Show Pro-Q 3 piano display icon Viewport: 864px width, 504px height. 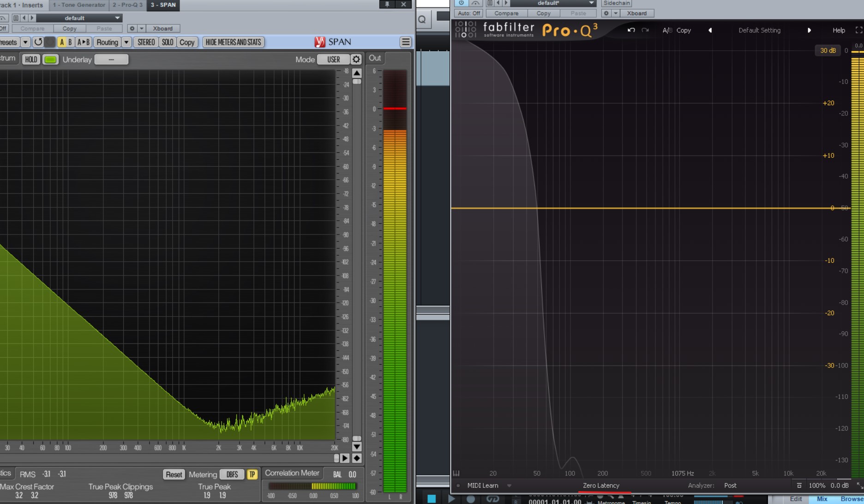456,473
